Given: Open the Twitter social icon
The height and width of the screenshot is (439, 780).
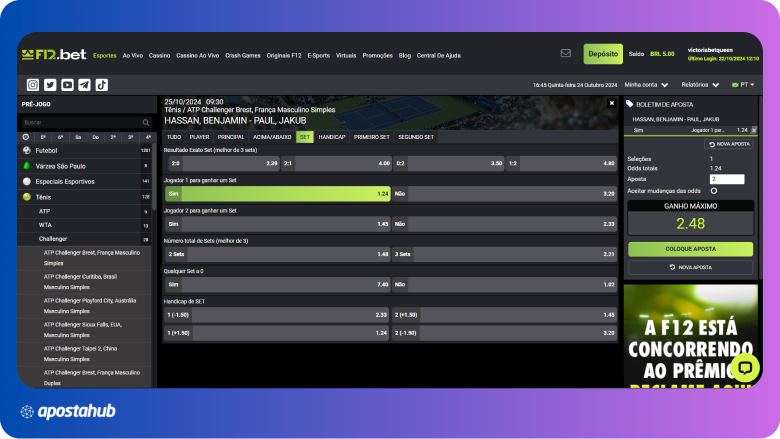Looking at the screenshot, I should pyautogui.click(x=50, y=85).
